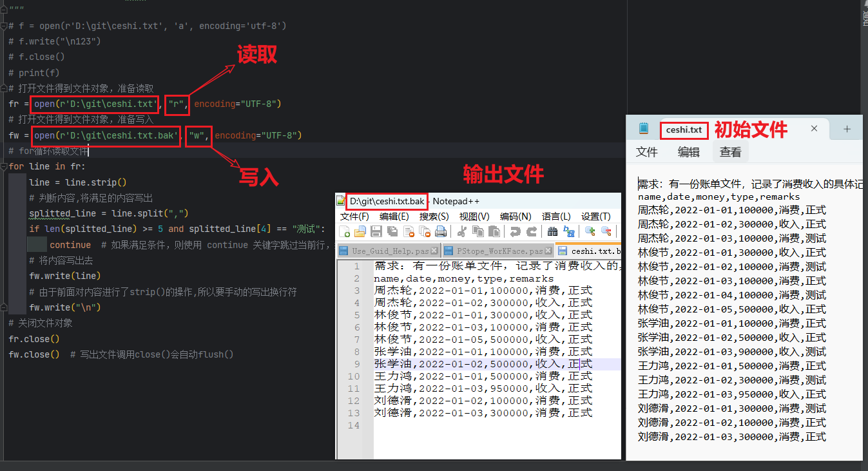The height and width of the screenshot is (471, 868).
Task: Open Replace with the a-b icon in Notepad++
Action: pos(569,231)
